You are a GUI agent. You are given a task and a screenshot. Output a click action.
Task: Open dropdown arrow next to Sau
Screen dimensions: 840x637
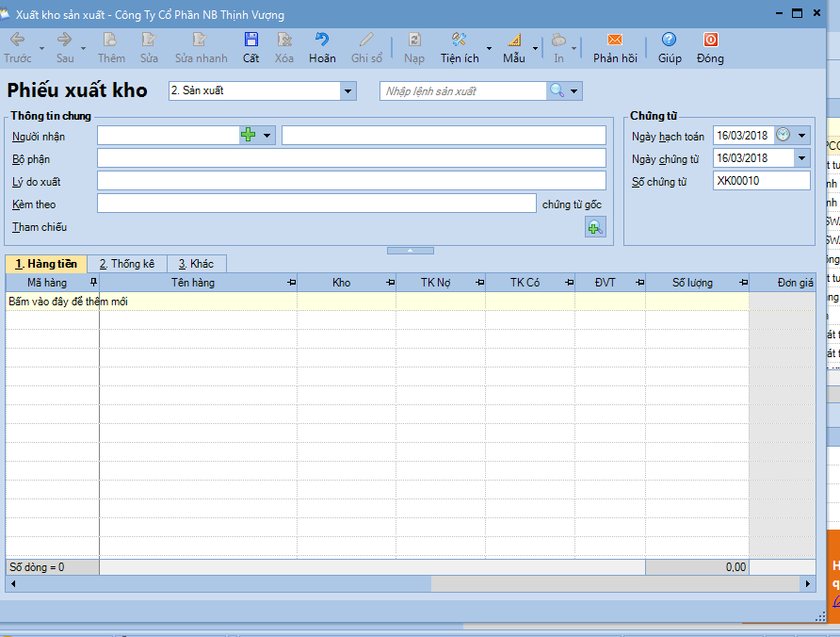83,48
